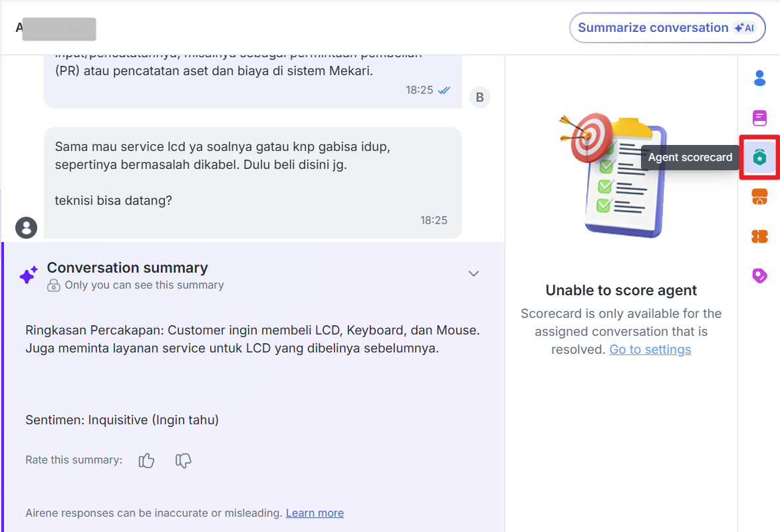Click the '(PR) atau pencatatan aset' message line
The image size is (780, 532).
click(x=214, y=70)
